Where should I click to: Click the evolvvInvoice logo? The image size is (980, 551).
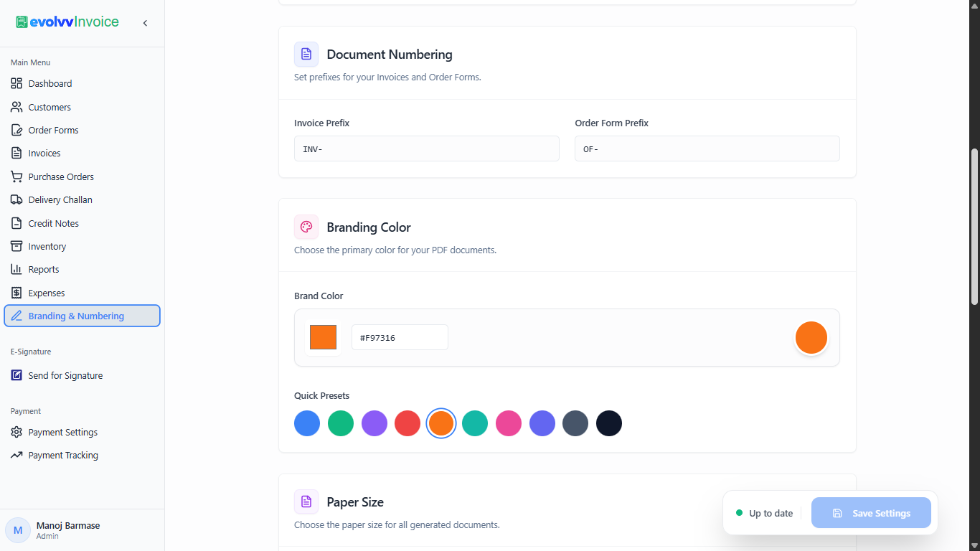pyautogui.click(x=67, y=22)
